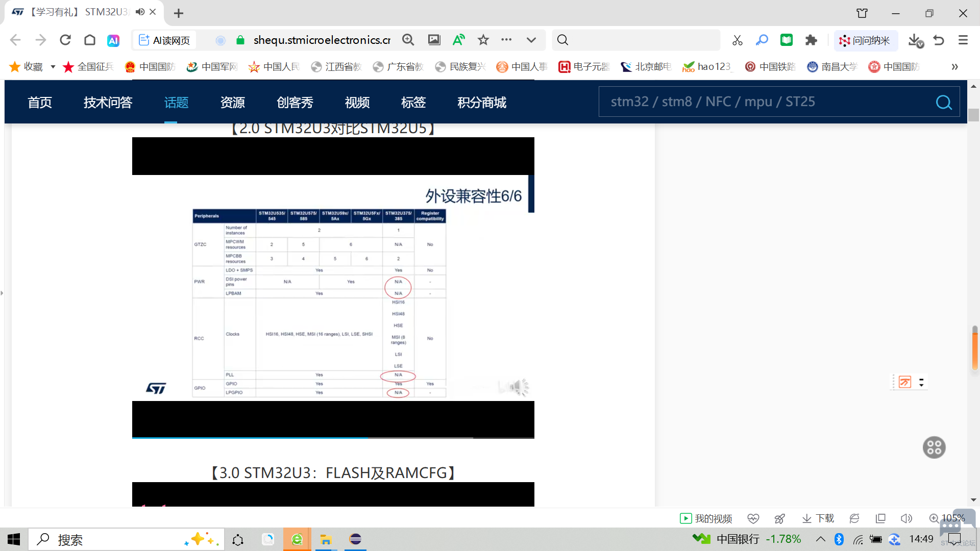Click the 外设兼容性 video frame
Viewport: 980px width, 551px height.
pyautogui.click(x=333, y=288)
